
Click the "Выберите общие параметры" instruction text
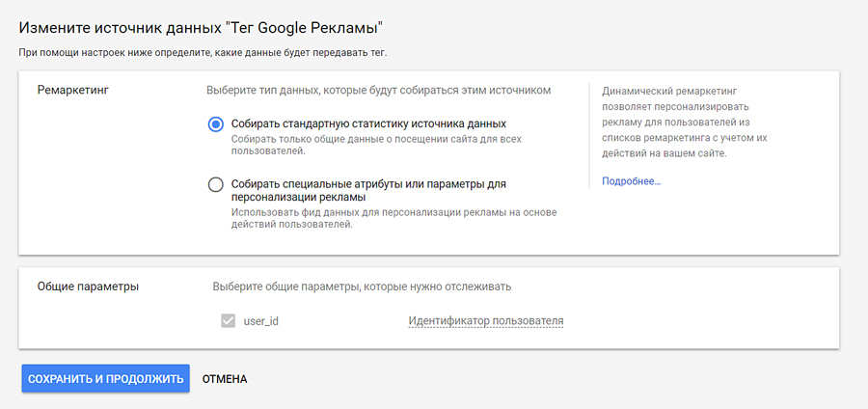coord(362,286)
